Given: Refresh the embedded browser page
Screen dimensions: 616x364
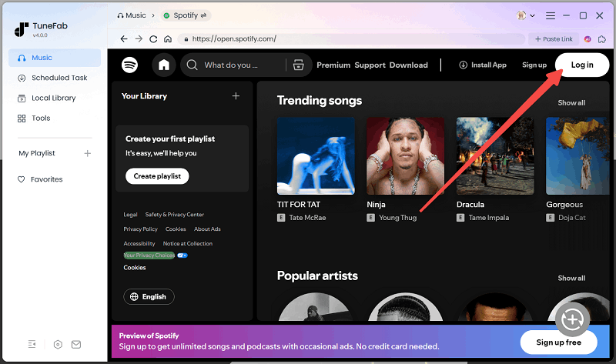Looking at the screenshot, I should point(153,38).
